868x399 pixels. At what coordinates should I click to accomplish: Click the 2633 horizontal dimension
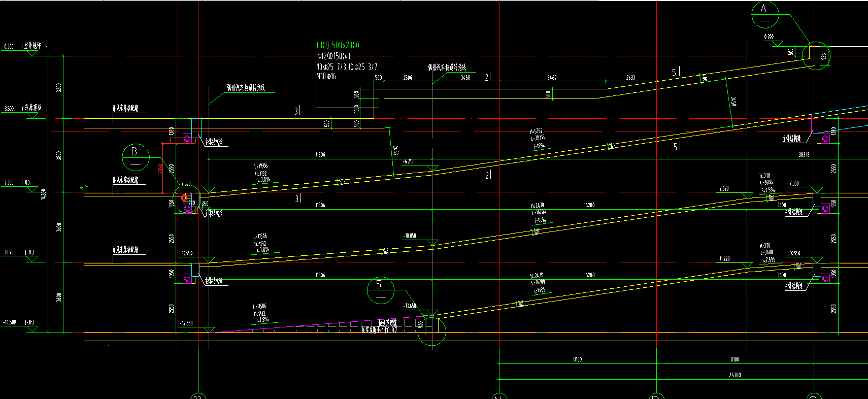coord(630,78)
